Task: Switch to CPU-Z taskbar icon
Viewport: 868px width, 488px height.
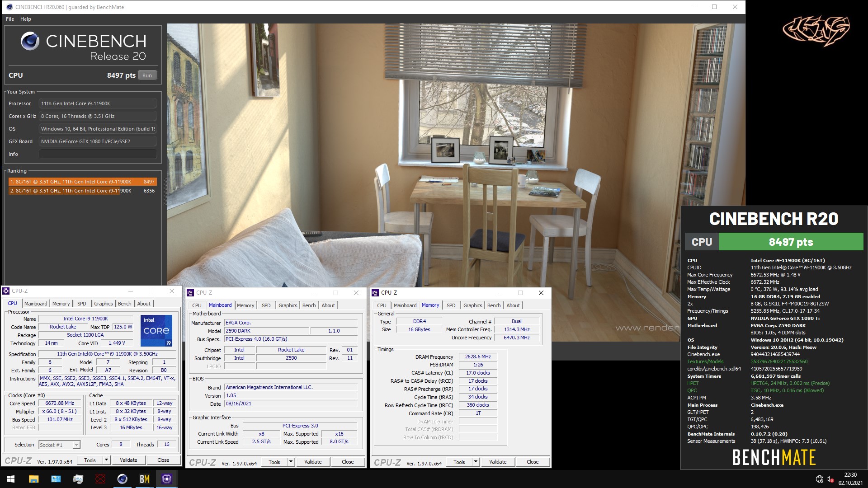Action: 166,479
